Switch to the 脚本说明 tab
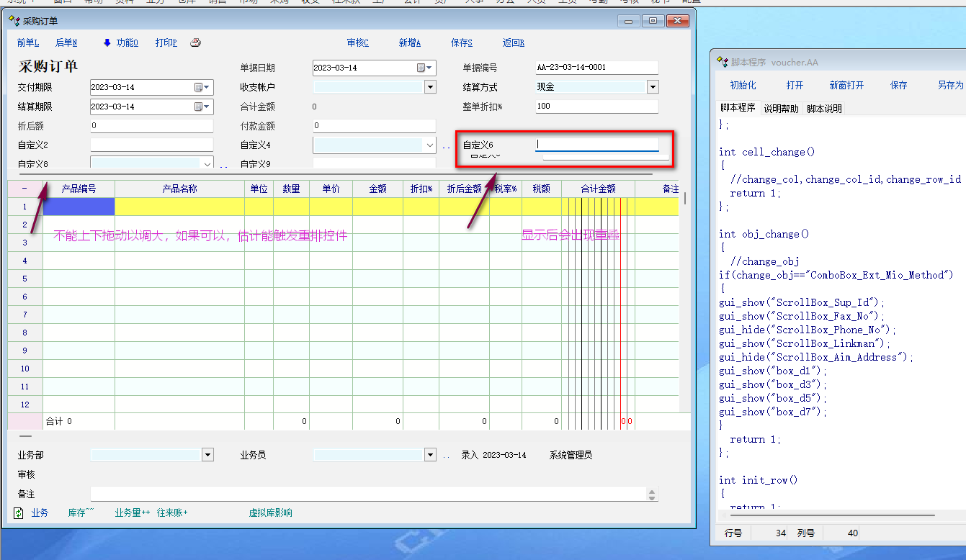The height and width of the screenshot is (560, 966). tap(824, 109)
